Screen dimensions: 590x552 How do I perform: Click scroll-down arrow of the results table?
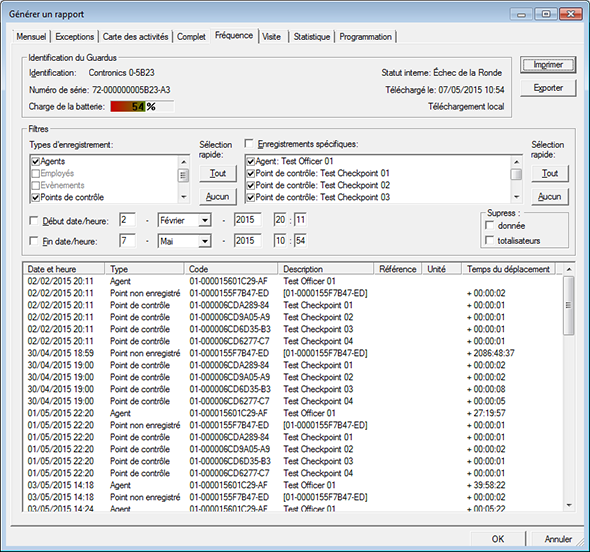click(x=569, y=505)
